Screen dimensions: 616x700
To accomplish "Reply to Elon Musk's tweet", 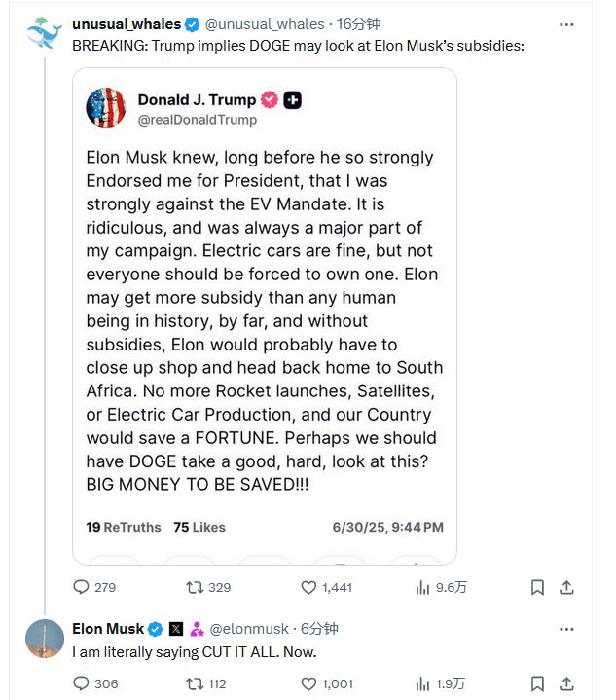I will pyautogui.click(x=83, y=683).
